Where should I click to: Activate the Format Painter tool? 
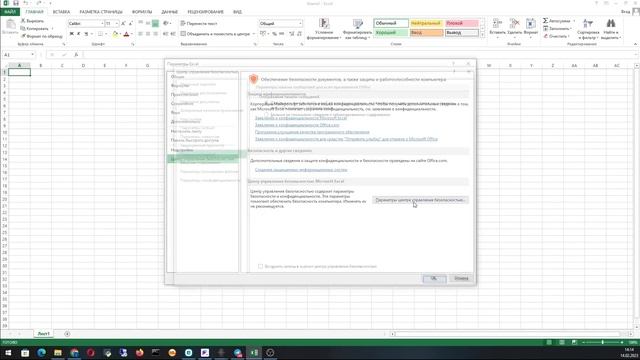42,36
